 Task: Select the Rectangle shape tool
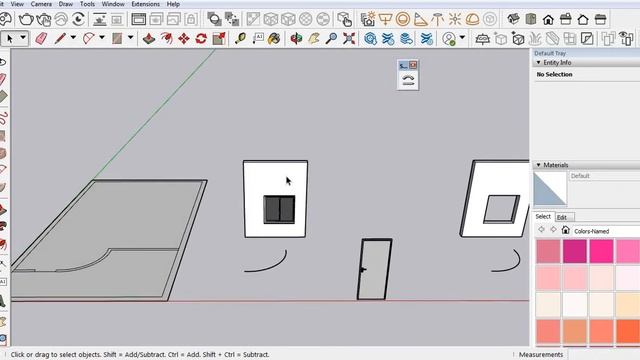pos(117,39)
